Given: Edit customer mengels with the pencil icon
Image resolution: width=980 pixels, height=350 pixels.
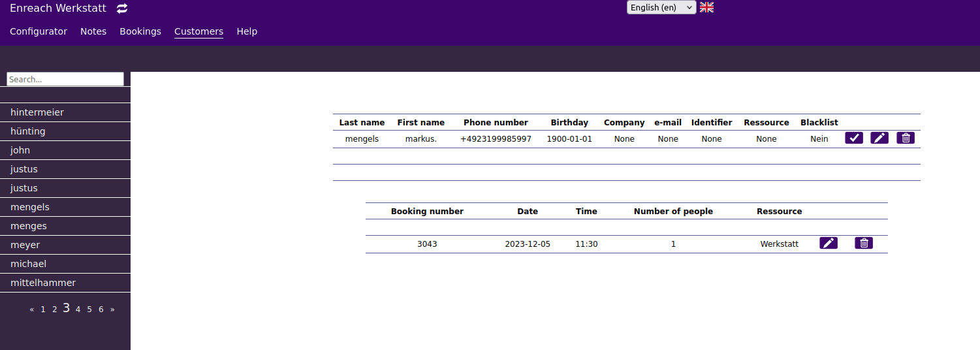Looking at the screenshot, I should [879, 138].
